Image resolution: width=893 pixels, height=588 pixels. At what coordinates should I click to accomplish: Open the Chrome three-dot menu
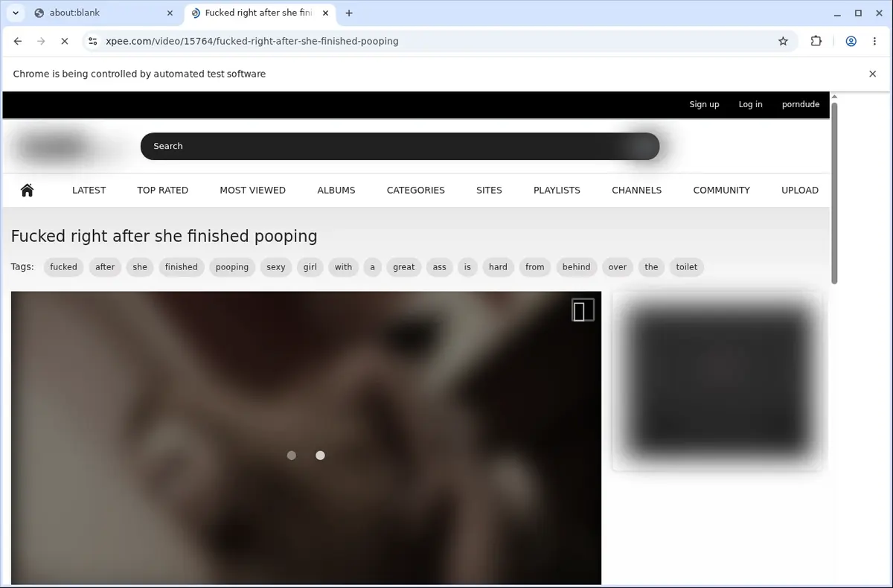point(874,42)
